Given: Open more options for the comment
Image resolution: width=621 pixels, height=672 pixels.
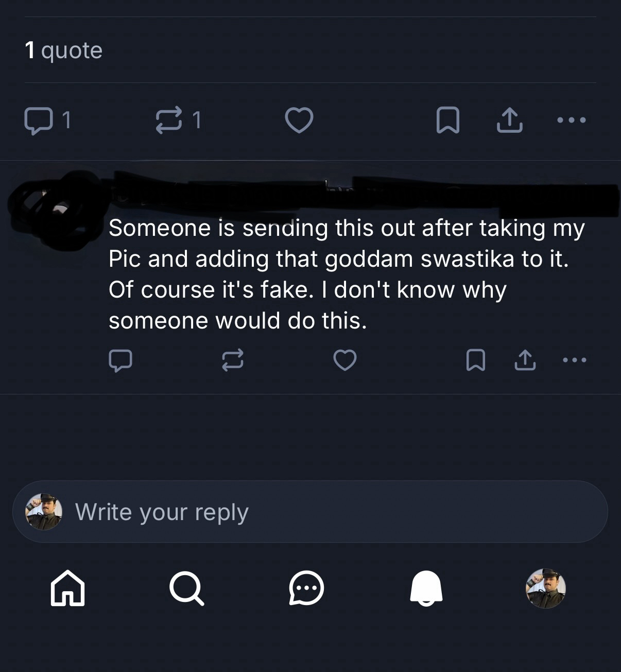Looking at the screenshot, I should coord(575,360).
